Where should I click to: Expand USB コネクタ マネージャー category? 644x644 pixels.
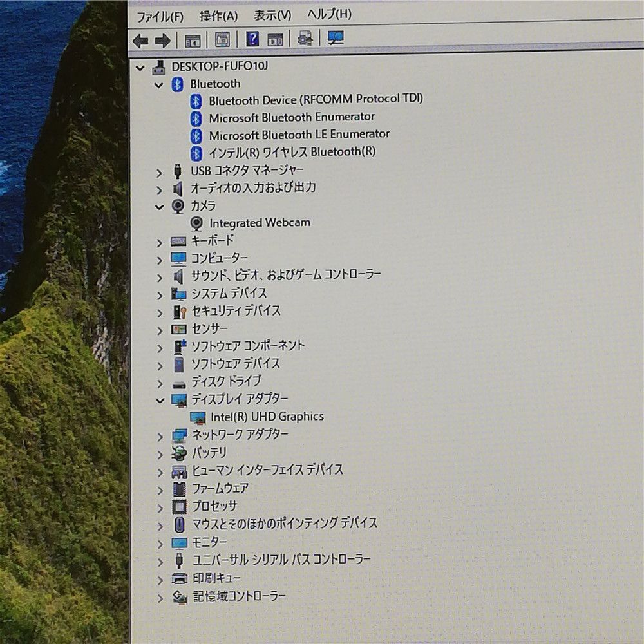click(159, 173)
